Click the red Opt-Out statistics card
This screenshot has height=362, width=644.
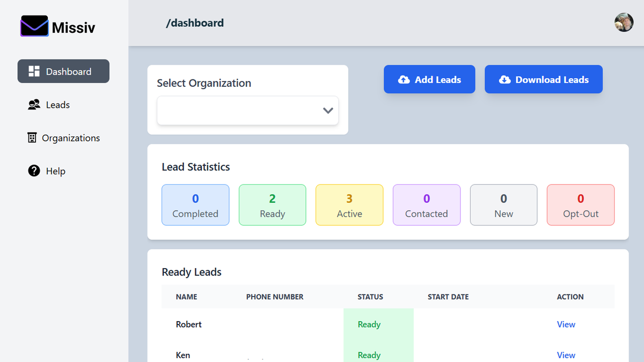click(580, 205)
